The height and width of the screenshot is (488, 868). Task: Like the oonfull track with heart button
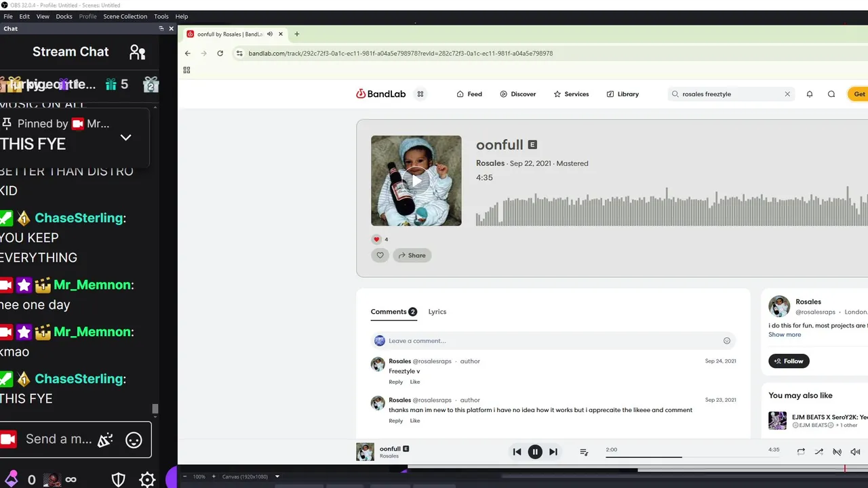click(380, 256)
